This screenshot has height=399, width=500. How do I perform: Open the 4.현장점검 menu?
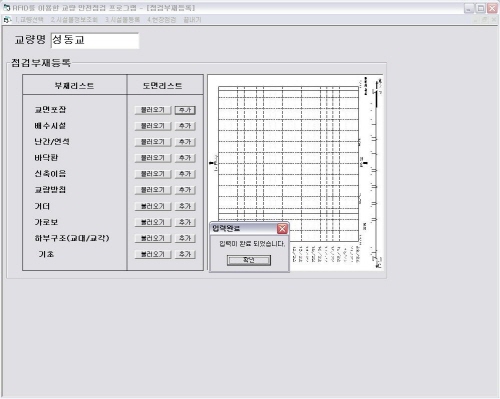(161, 20)
